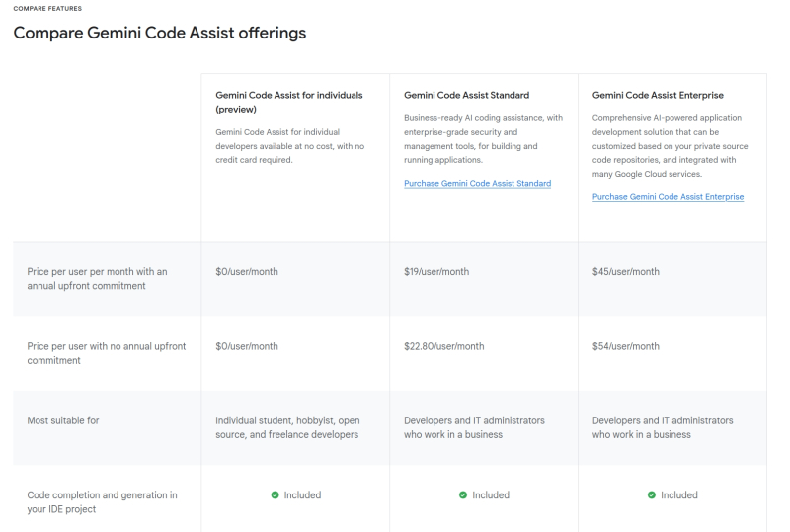
Task: Click the green check icon in individuals column
Action: pos(275,495)
